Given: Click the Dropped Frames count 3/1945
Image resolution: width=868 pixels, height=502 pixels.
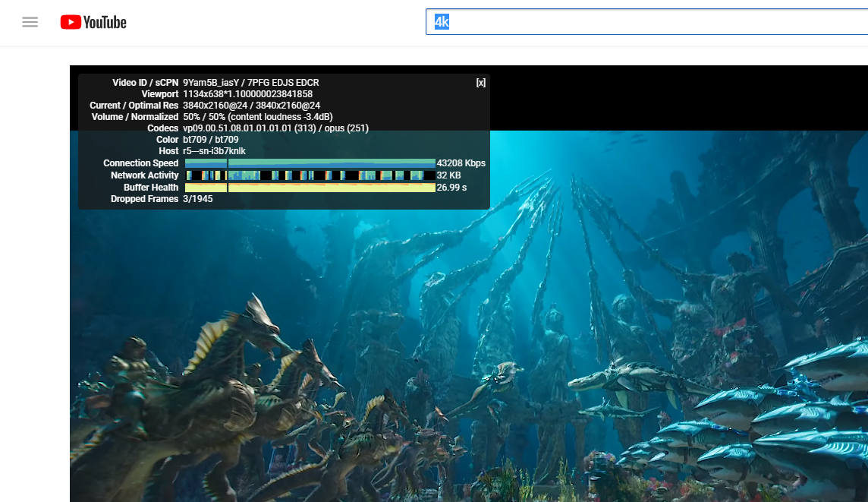Looking at the screenshot, I should coord(197,199).
